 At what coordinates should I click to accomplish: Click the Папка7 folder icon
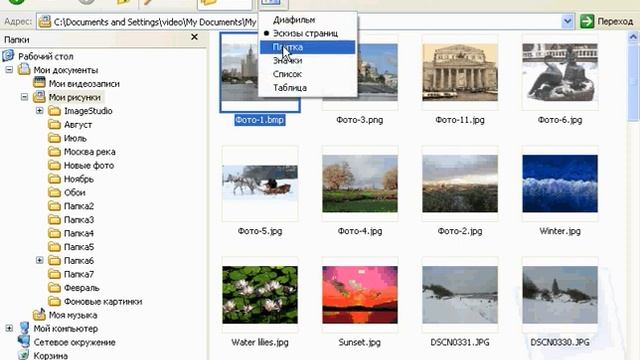[54, 274]
